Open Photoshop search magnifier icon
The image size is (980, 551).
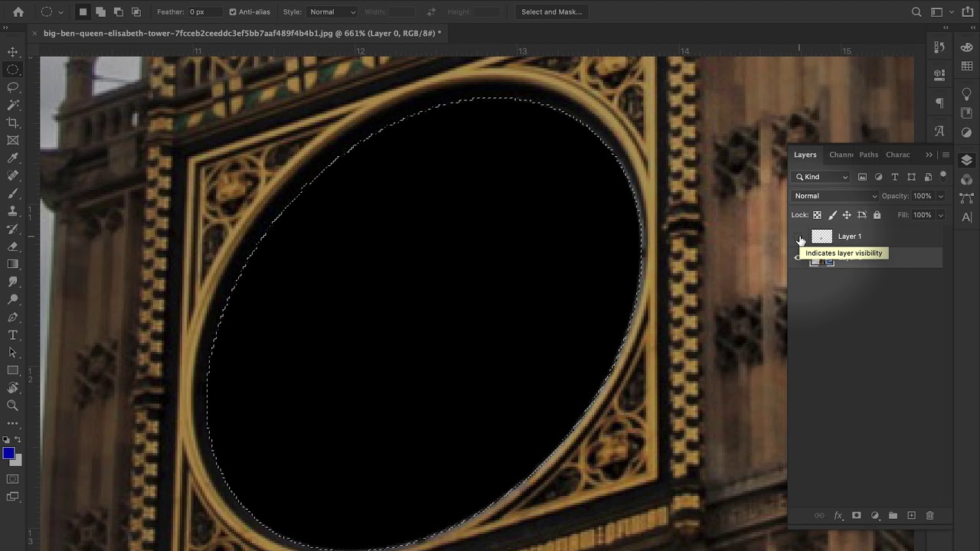pyautogui.click(x=916, y=11)
